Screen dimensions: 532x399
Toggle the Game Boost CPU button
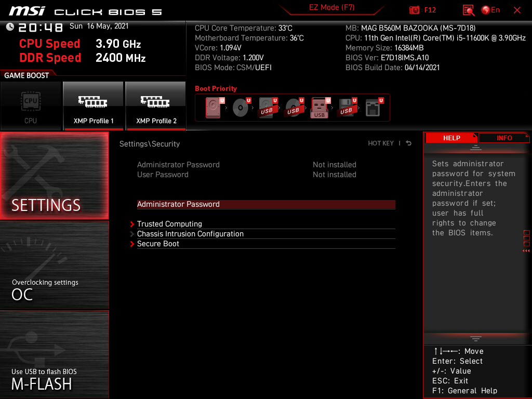[x=31, y=106]
